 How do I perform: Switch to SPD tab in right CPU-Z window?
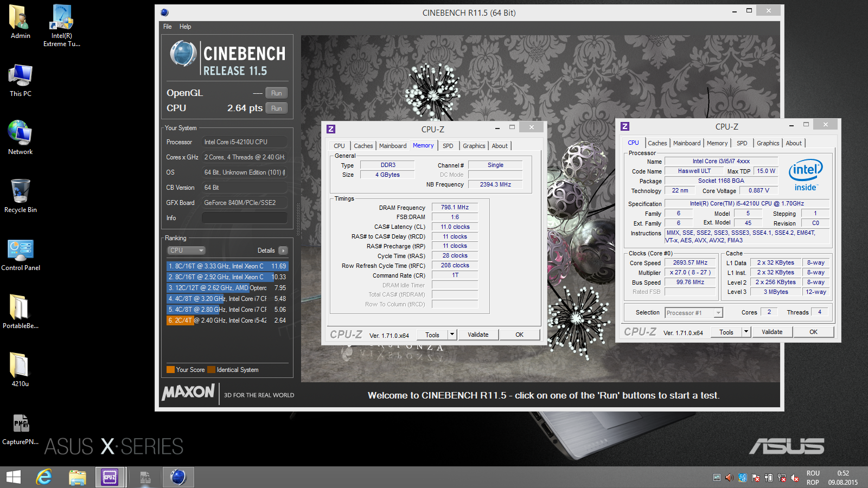tap(742, 143)
